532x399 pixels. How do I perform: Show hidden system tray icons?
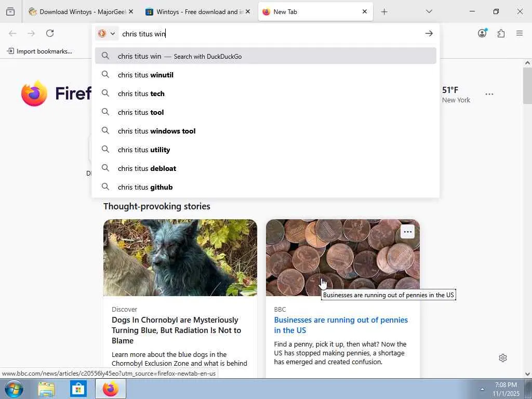[482, 389]
